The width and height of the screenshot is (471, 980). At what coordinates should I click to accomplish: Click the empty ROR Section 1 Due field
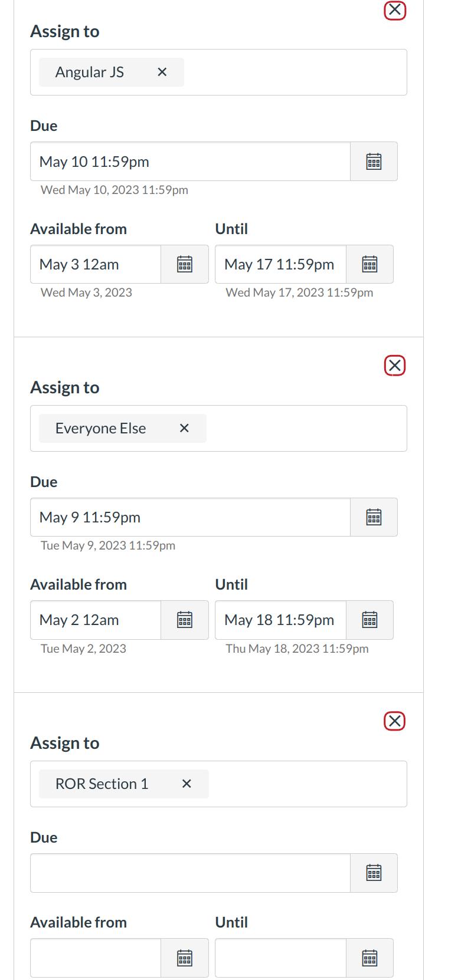pos(190,873)
